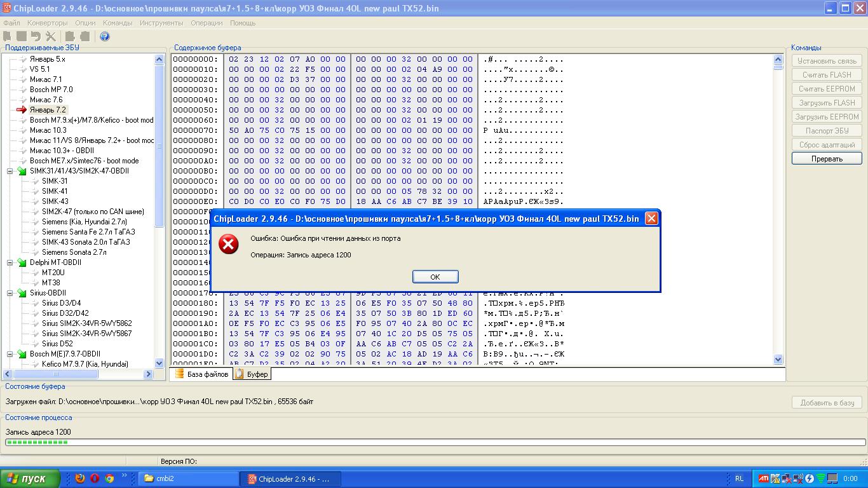868x488 pixels.
Task: Open the Конверторы menu
Action: [47, 23]
